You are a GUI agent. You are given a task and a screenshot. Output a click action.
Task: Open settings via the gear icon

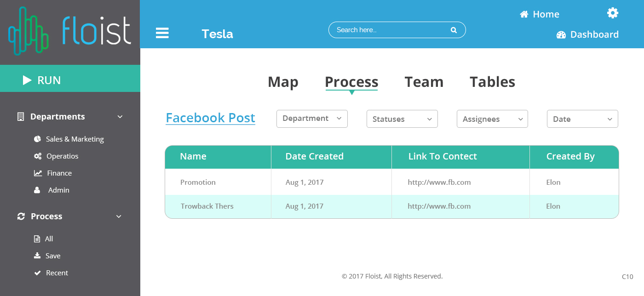[613, 13]
